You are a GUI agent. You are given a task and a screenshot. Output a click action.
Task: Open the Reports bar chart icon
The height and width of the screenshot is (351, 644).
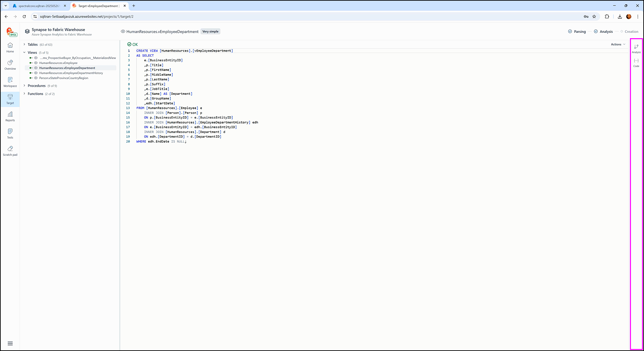point(10,116)
